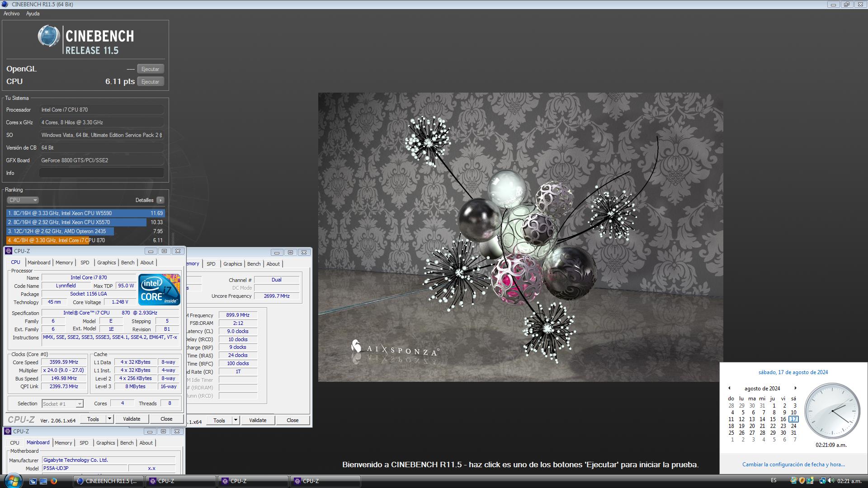The image size is (868, 488).
Task: Select day 24 in August calendar
Action: pos(793,426)
